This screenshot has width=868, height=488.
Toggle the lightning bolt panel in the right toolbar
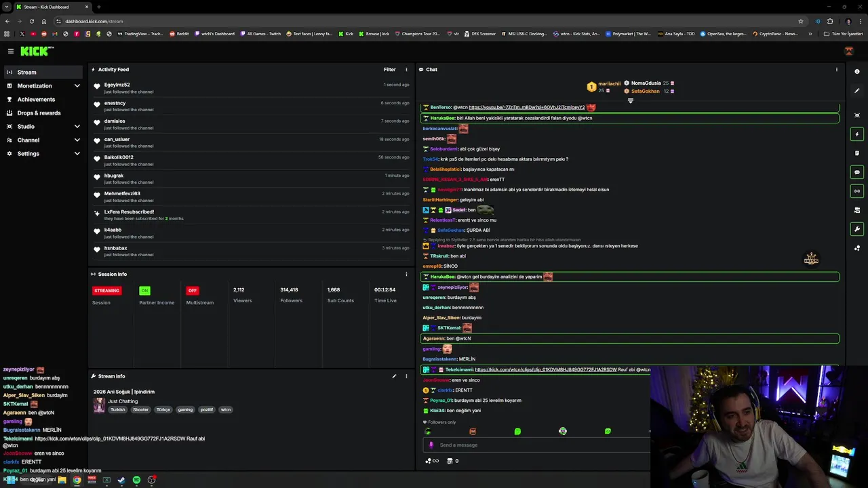857,134
